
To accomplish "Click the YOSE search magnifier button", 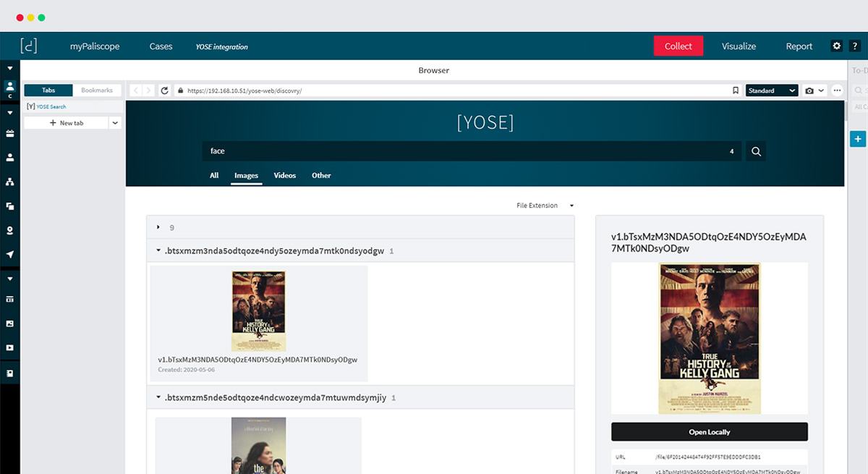I will click(756, 151).
